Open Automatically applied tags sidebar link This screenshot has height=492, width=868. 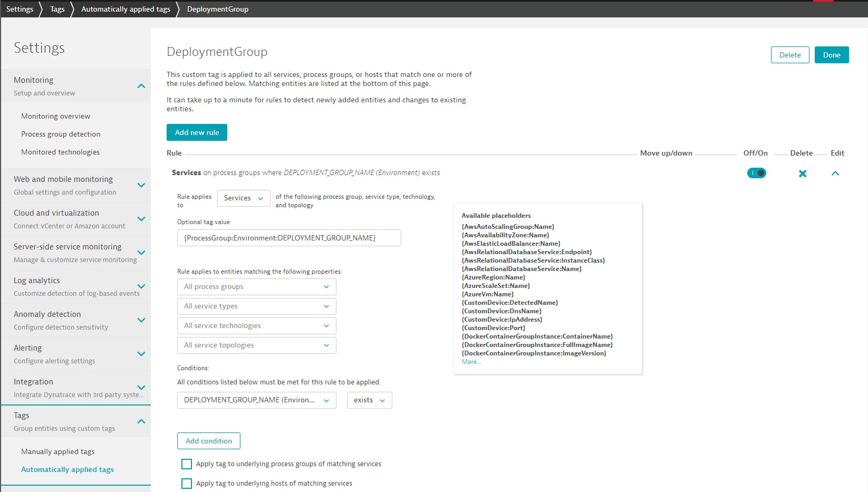67,469
